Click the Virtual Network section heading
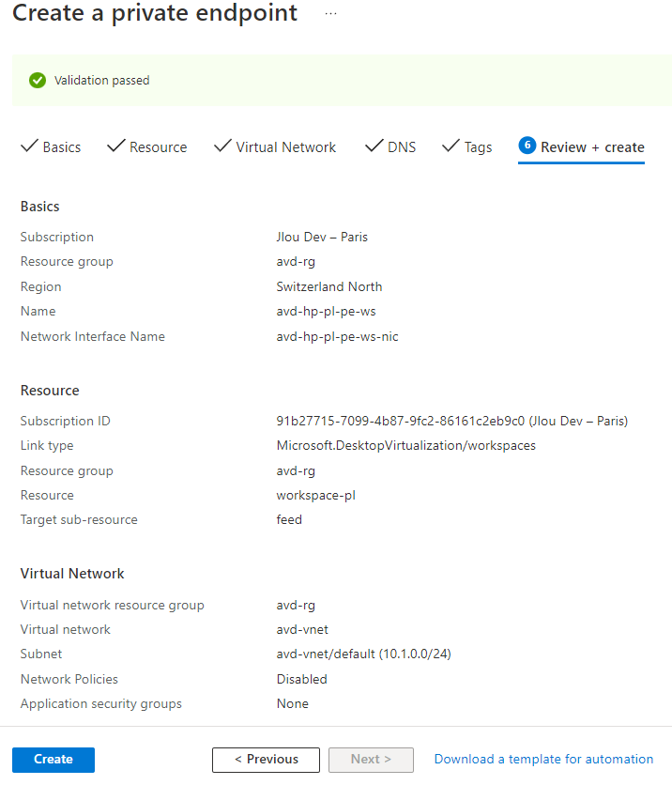Viewport: 672px width, 785px height. (x=72, y=574)
